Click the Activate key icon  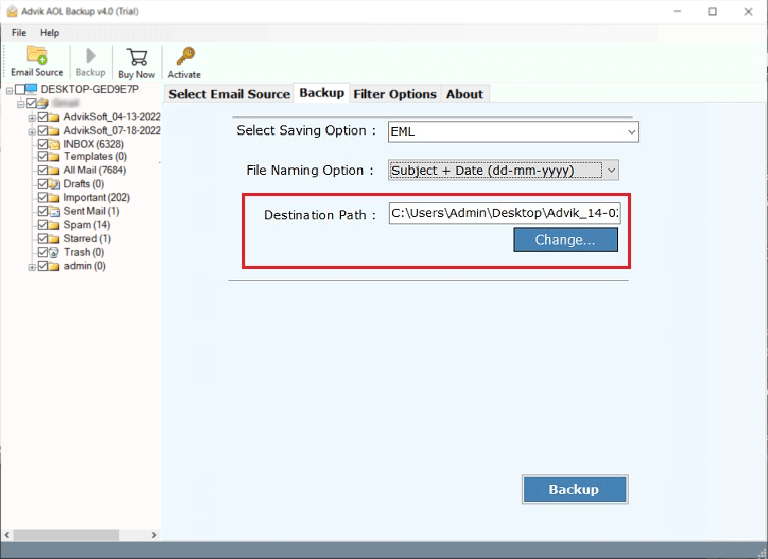(x=185, y=56)
